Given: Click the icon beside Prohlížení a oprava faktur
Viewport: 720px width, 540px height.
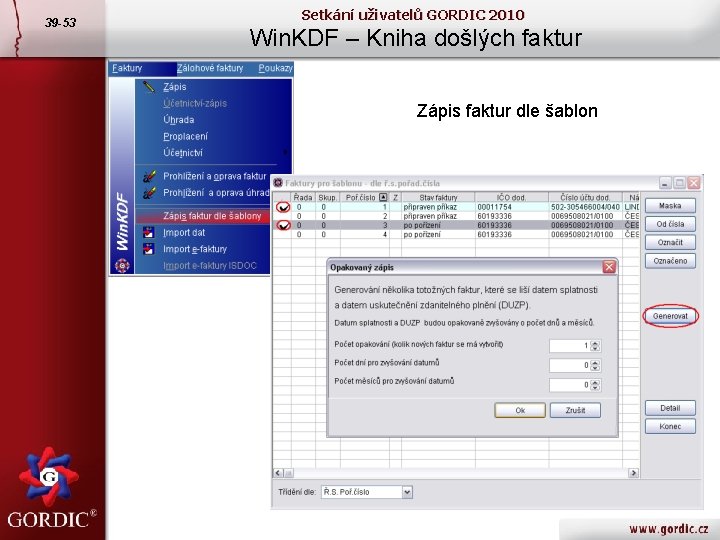Looking at the screenshot, I should pos(149,176).
